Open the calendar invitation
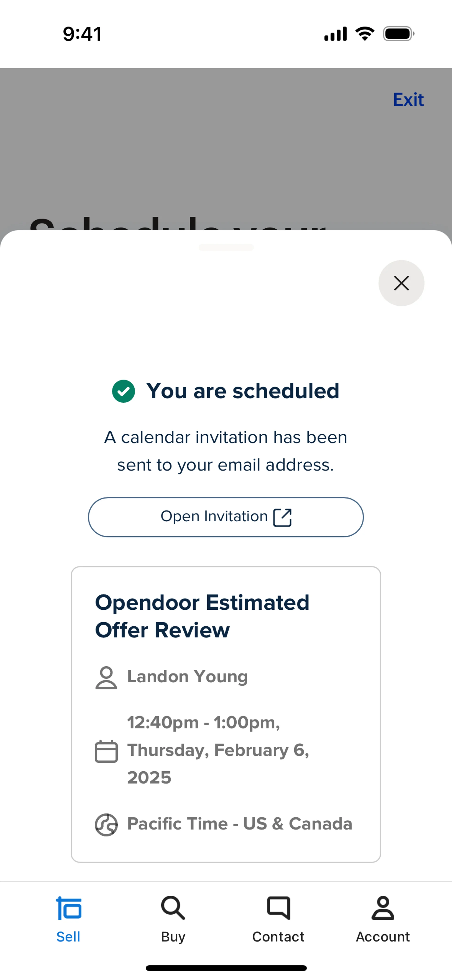 (226, 517)
